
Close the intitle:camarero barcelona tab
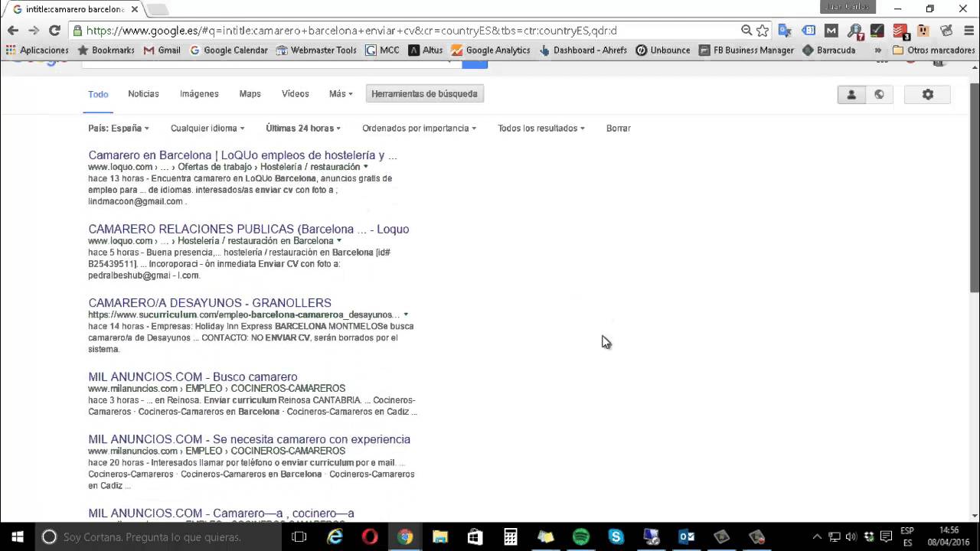[135, 9]
